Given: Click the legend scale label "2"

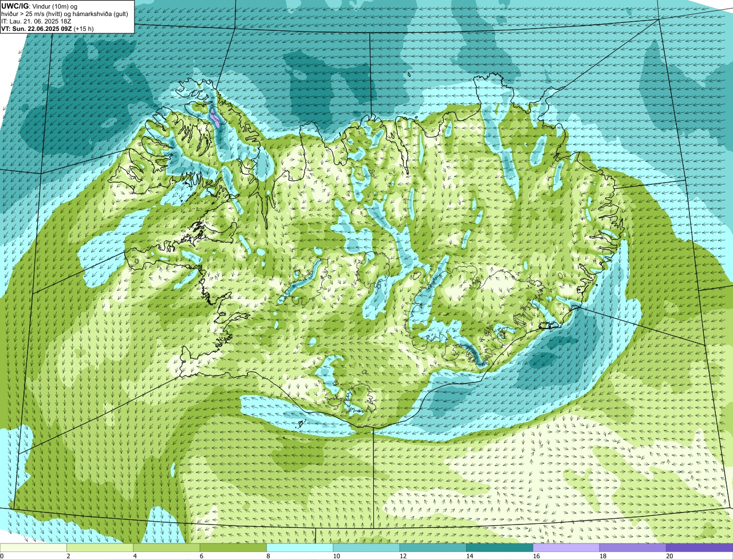Looking at the screenshot, I should pos(68,556).
